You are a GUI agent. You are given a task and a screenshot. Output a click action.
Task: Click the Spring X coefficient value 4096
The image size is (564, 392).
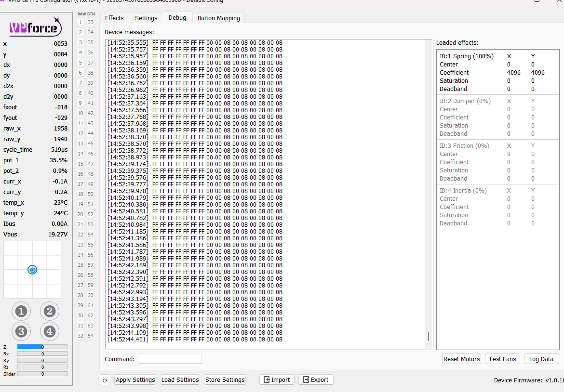pyautogui.click(x=514, y=73)
